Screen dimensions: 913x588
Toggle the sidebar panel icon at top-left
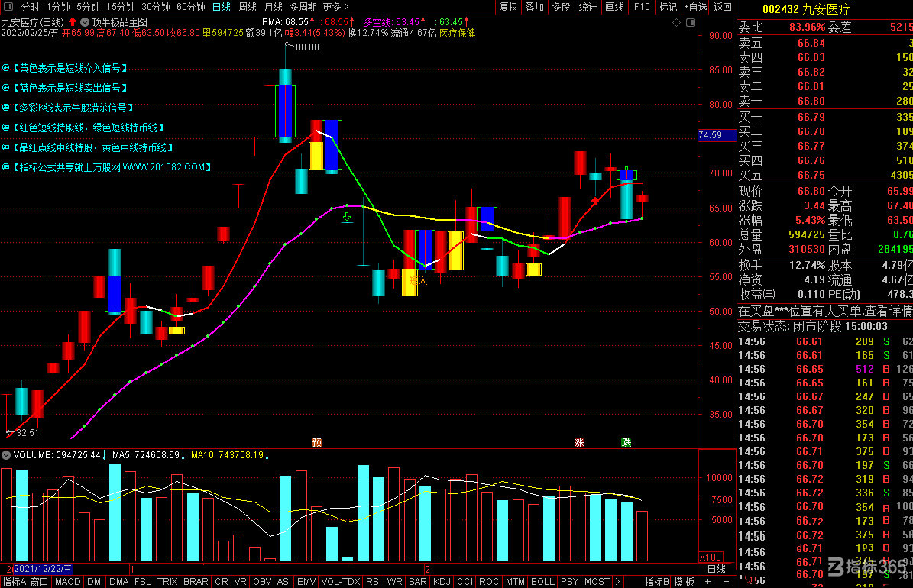[x=8, y=7]
